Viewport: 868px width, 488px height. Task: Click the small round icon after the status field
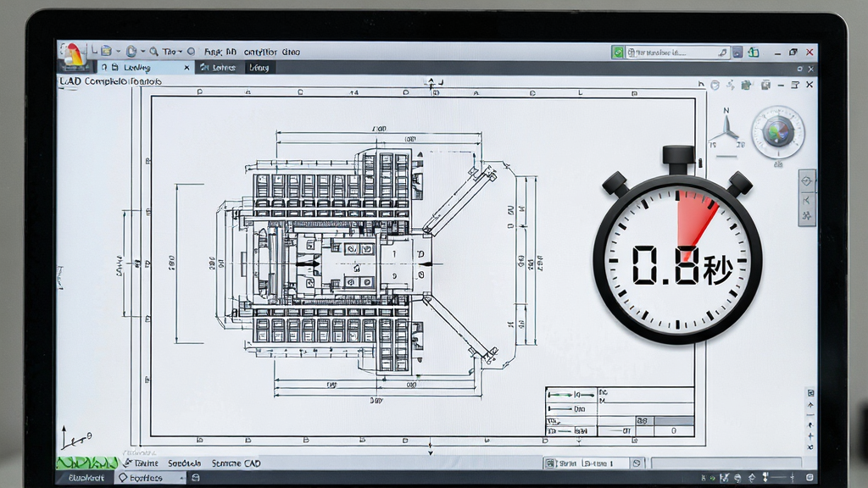coord(637,463)
